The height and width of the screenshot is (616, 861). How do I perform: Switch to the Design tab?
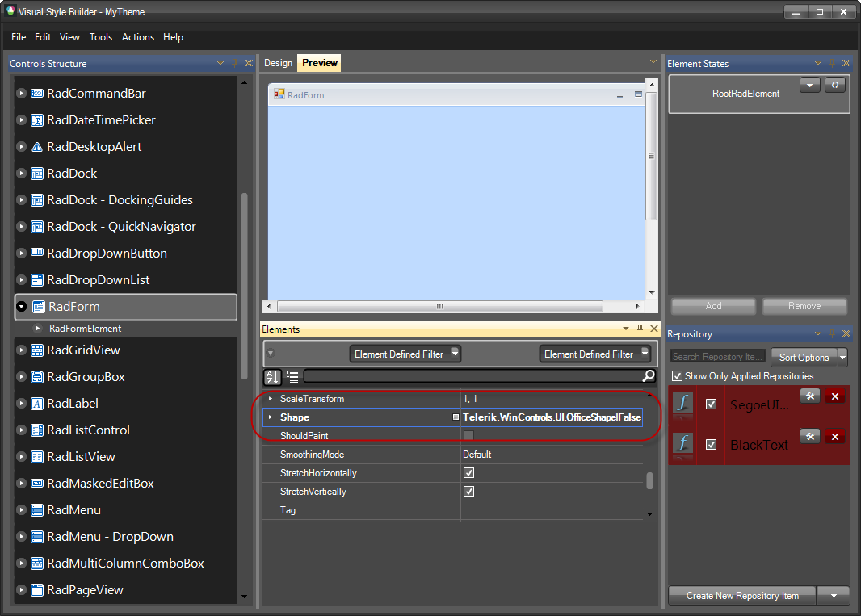278,63
